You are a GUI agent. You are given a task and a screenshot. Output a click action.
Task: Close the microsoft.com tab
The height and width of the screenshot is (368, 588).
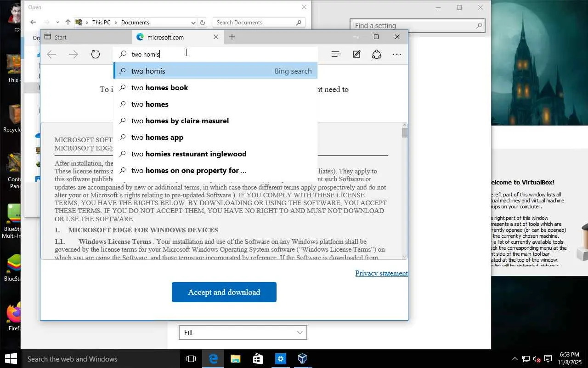click(216, 37)
